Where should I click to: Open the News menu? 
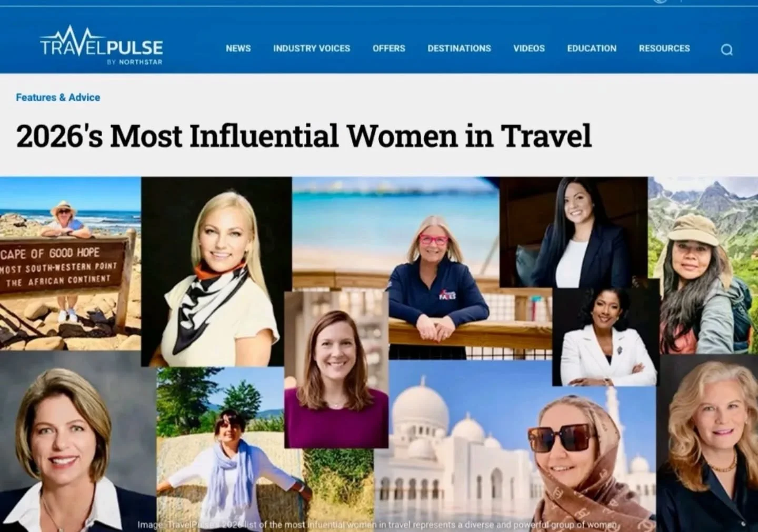point(238,48)
